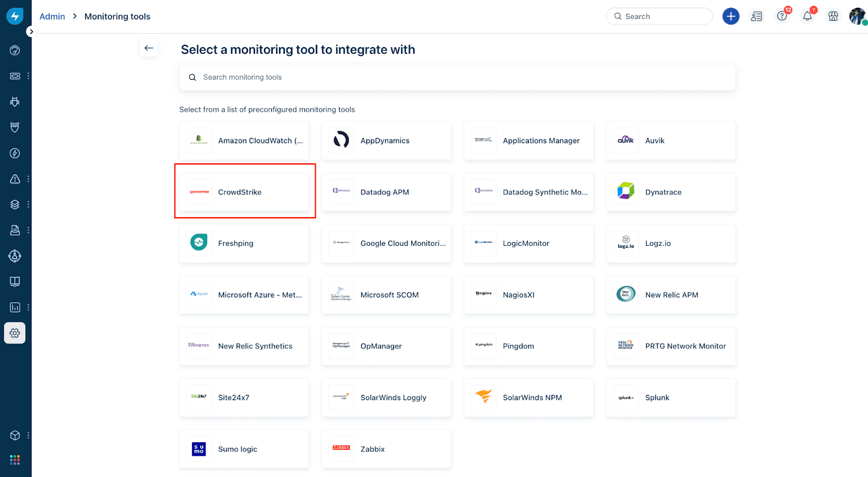
Task: Open the cube icon near sidebar bottom
Action: [x=15, y=435]
